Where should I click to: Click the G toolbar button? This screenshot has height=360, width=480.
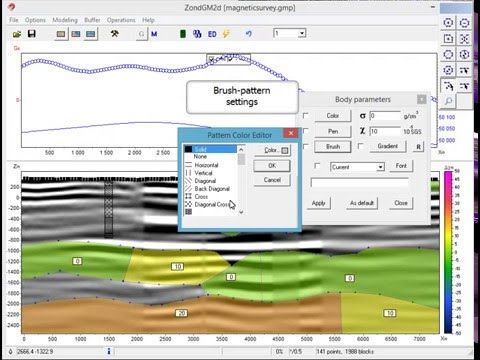pyautogui.click(x=142, y=34)
